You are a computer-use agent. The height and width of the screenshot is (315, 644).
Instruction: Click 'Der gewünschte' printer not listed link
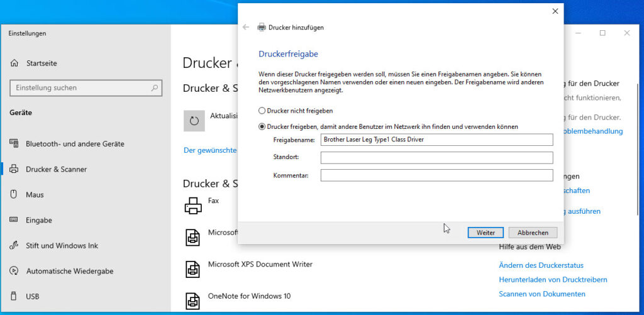210,150
